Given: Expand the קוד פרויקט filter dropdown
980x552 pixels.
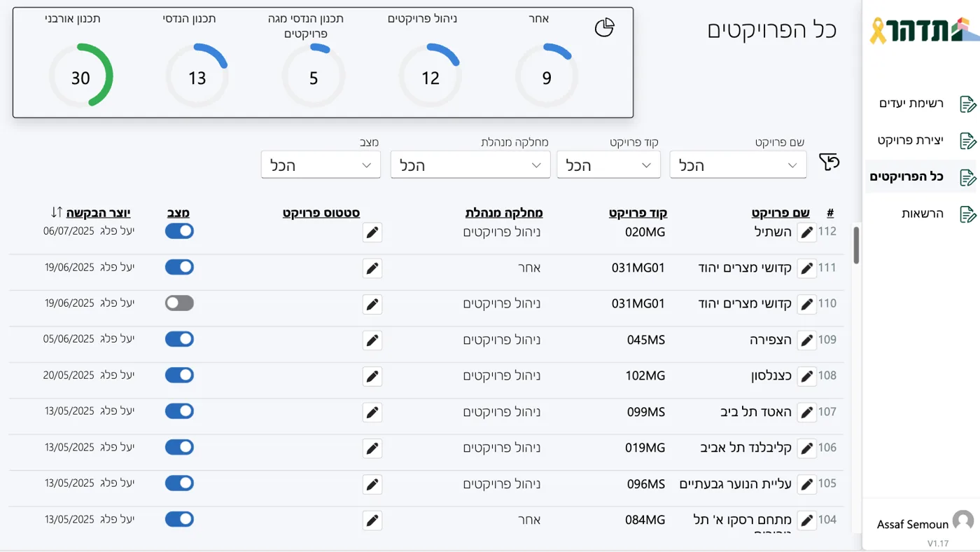Looking at the screenshot, I should tap(608, 165).
